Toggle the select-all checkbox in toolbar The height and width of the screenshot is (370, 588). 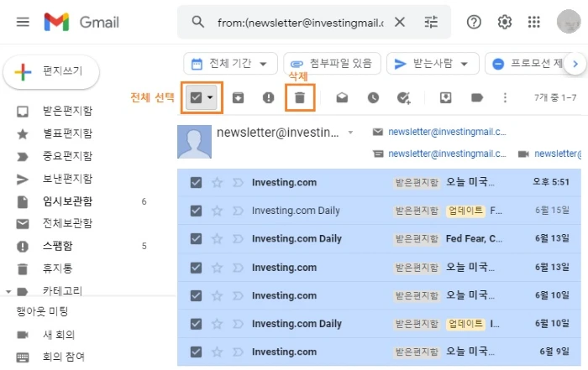(196, 97)
